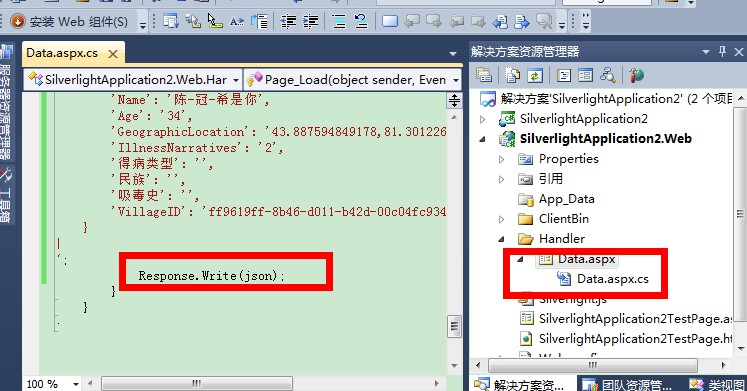Go to next bookmark in folder
The height and width of the screenshot is (391, 747).
click(478, 21)
